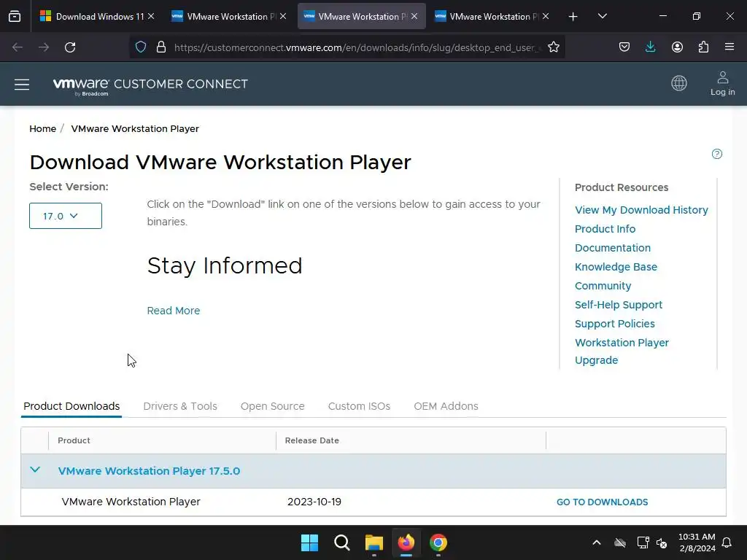Open the Firefox downloads arrow icon
Viewport: 747px width, 560px height.
[650, 47]
